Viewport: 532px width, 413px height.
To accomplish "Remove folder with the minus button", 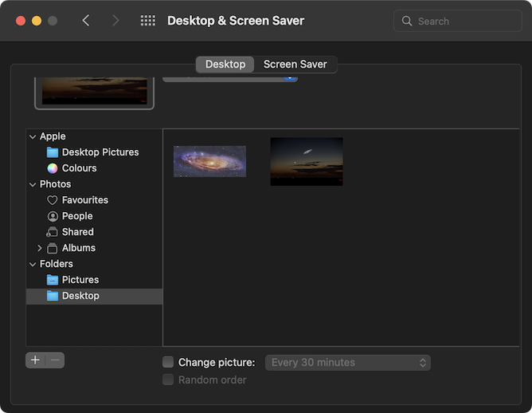I will (55, 360).
